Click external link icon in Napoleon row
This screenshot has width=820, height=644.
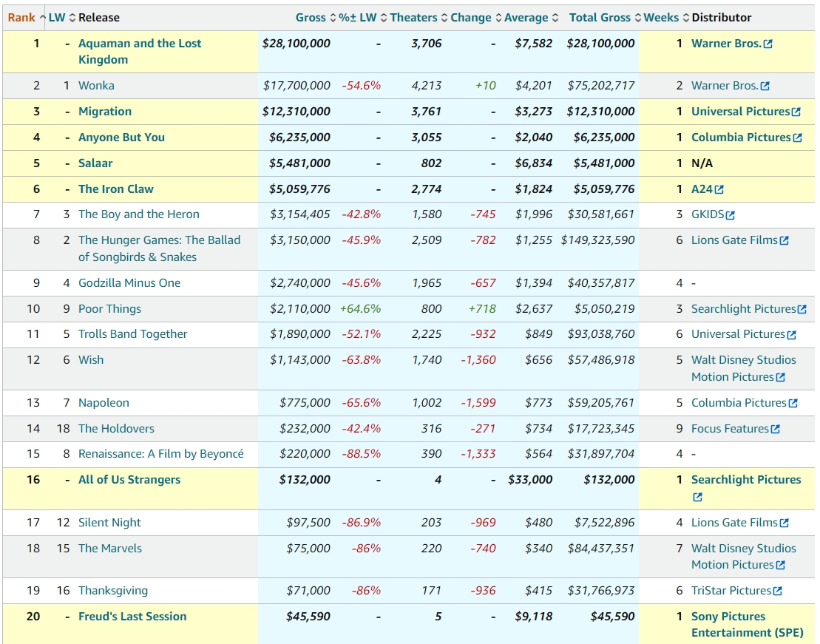(793, 404)
